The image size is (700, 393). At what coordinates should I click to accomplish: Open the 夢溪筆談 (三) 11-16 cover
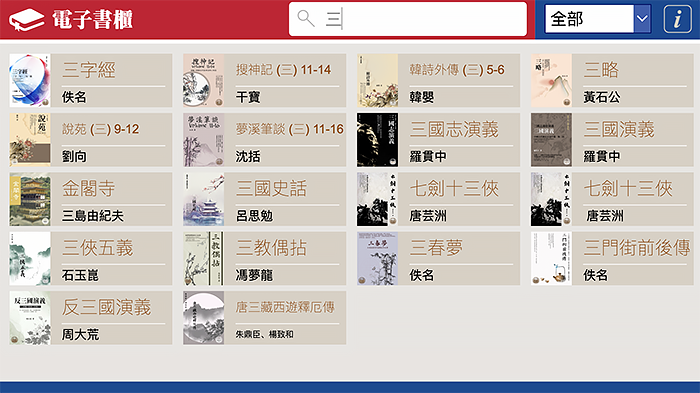(x=204, y=140)
